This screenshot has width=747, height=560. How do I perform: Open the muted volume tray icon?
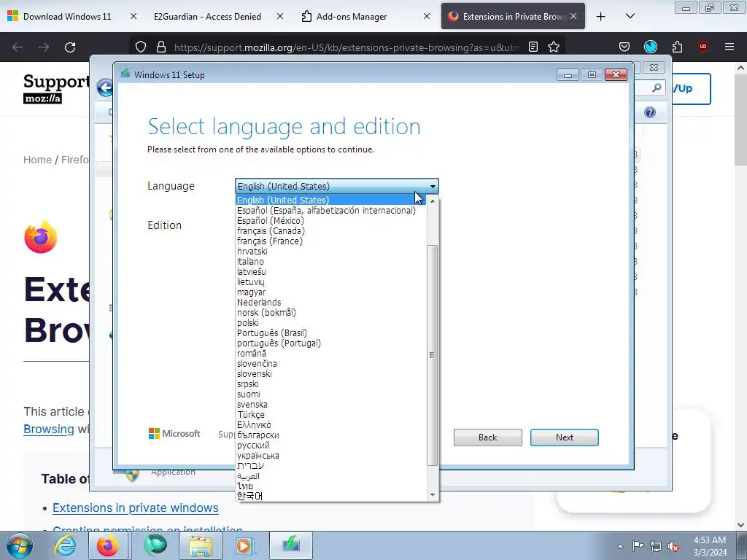pos(673,546)
